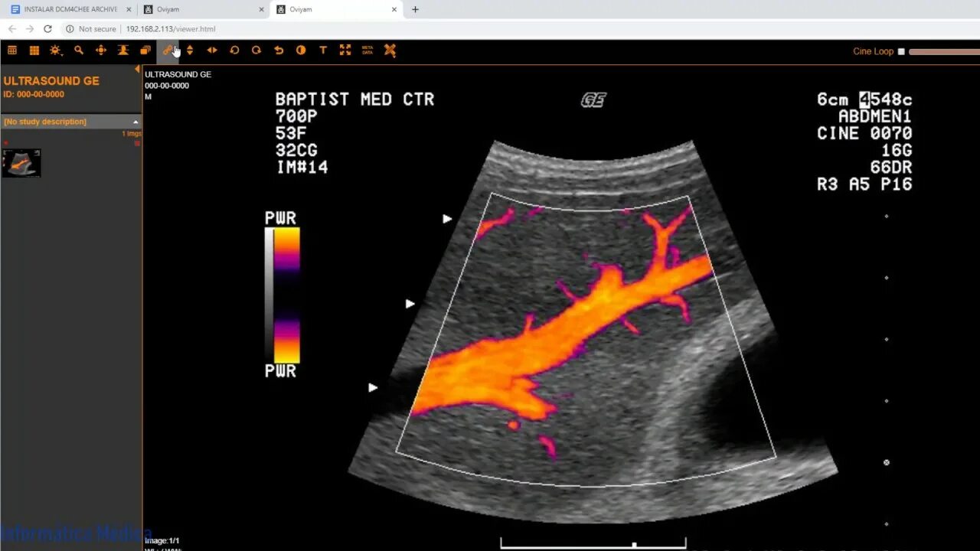
Task: Reload the viewer page
Action: 47,29
